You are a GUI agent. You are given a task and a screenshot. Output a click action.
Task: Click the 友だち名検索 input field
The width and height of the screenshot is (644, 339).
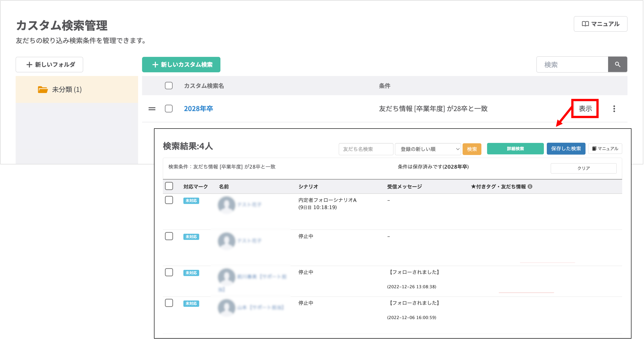[x=366, y=149]
